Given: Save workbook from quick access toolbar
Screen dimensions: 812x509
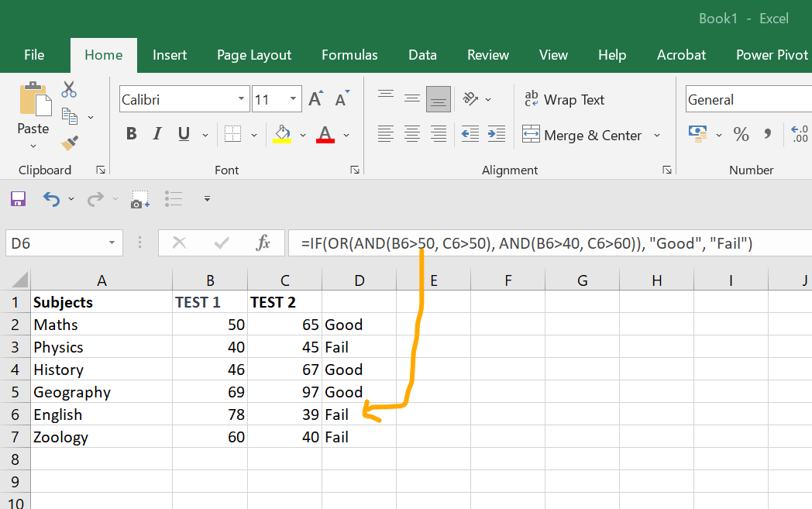Looking at the screenshot, I should (18, 199).
